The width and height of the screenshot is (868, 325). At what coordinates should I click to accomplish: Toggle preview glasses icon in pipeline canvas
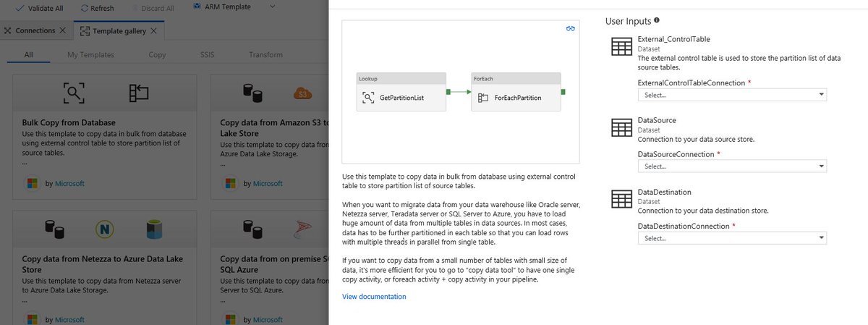[571, 28]
